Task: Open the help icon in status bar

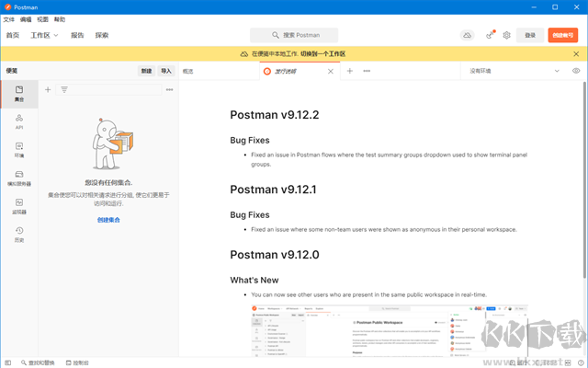Action: pyautogui.click(x=581, y=362)
